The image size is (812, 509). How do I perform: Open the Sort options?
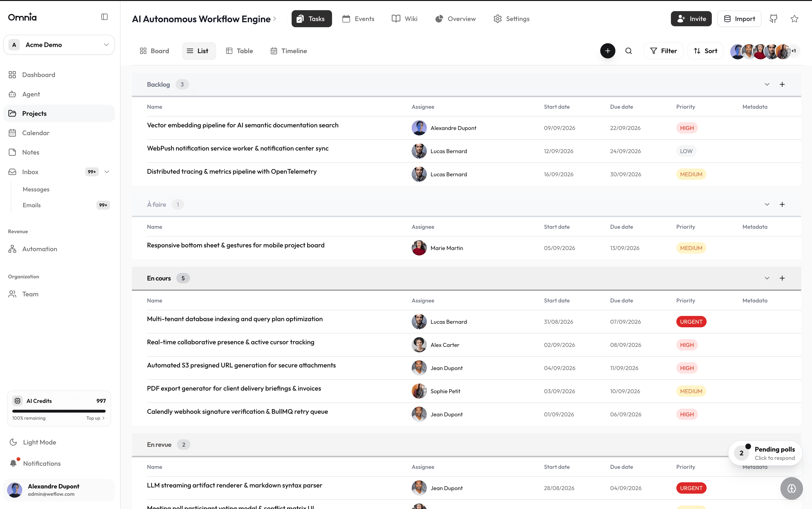[705, 51]
